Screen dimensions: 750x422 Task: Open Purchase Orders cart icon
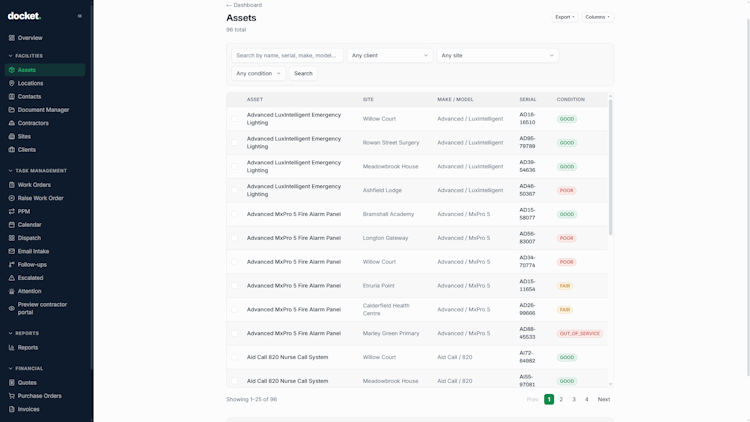tap(11, 396)
